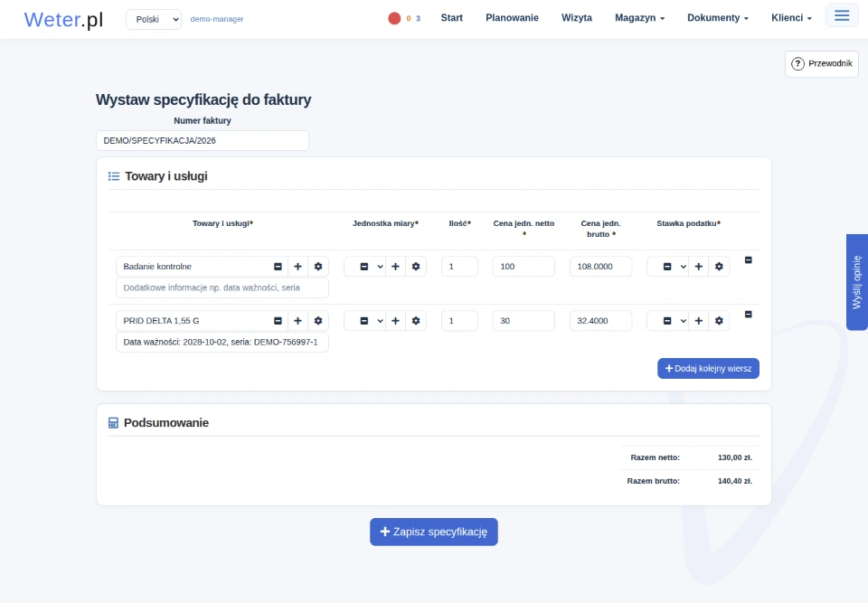Open the Wizyta section
868x603 pixels.
click(577, 18)
